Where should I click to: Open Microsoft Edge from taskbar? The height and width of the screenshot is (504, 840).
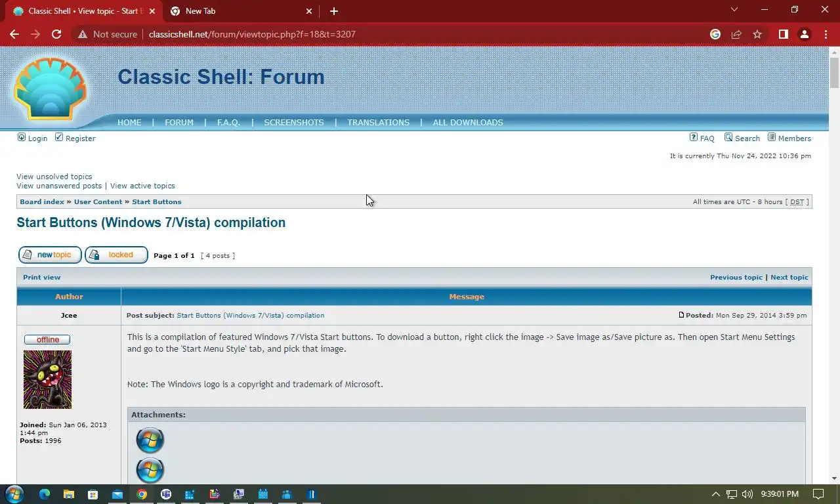(45, 494)
